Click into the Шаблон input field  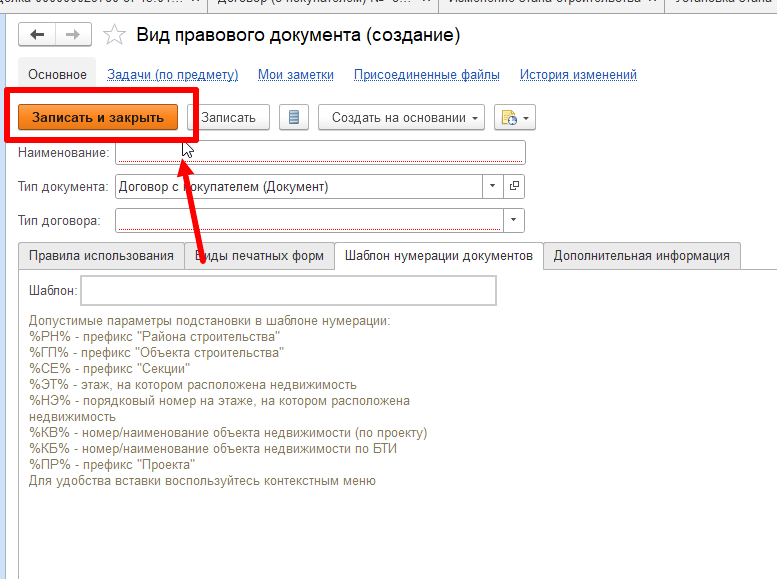click(x=288, y=290)
